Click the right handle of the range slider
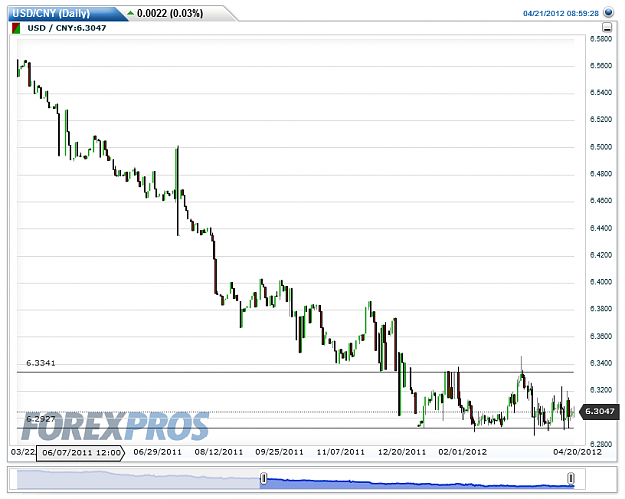This screenshot has width=625, height=499. pyautogui.click(x=571, y=478)
